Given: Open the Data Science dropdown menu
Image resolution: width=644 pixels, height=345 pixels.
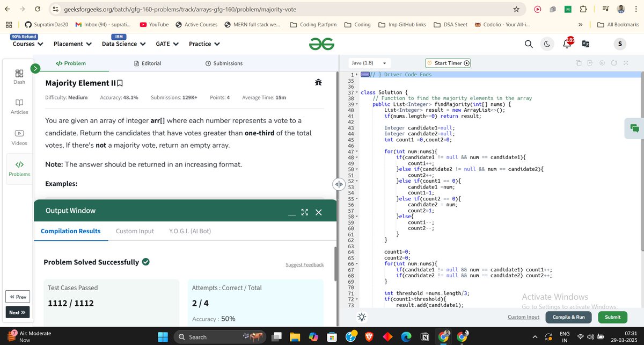Looking at the screenshot, I should tap(123, 44).
